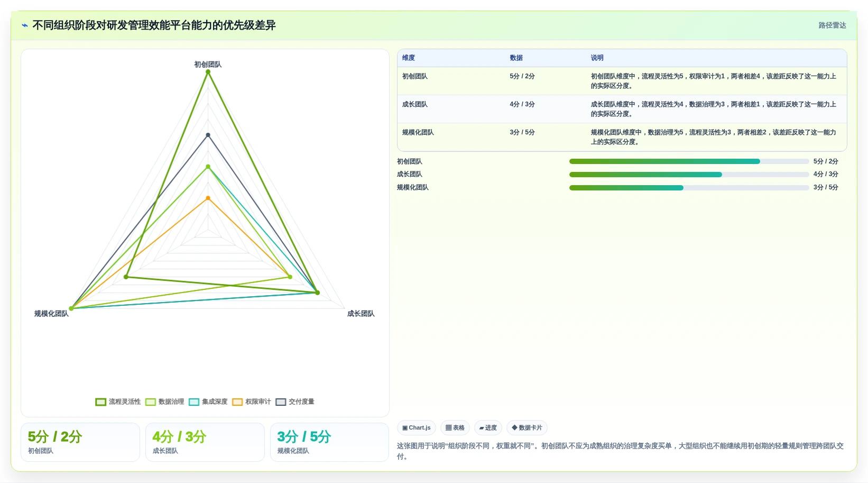Viewport: 868px width, 483px height.
Task: Click the Chart.js tag chip
Action: [417, 427]
